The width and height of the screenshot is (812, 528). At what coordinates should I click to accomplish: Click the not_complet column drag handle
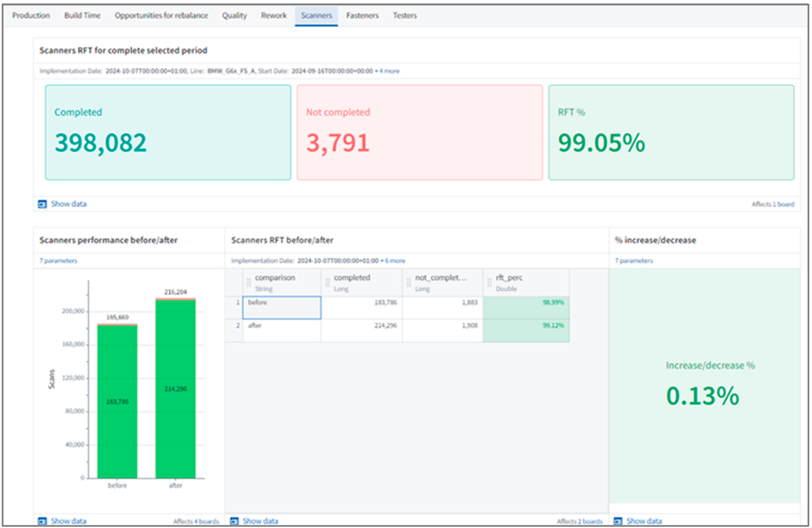[x=409, y=282]
